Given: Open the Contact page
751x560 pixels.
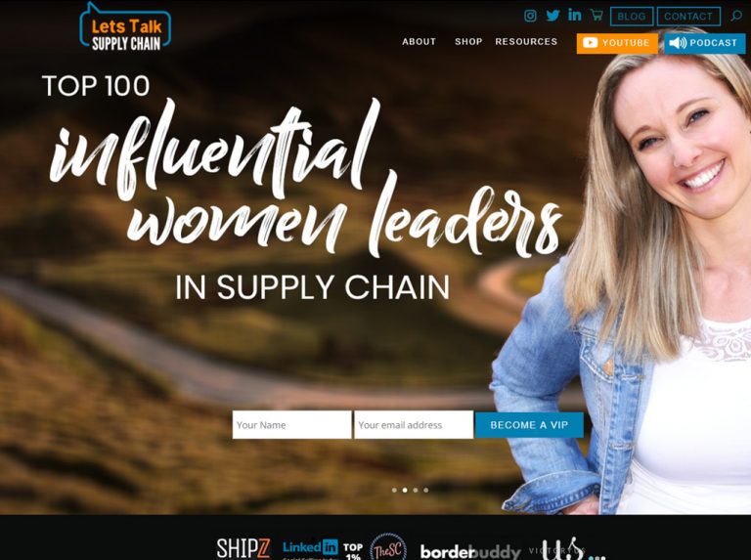Looking at the screenshot, I should click(688, 17).
